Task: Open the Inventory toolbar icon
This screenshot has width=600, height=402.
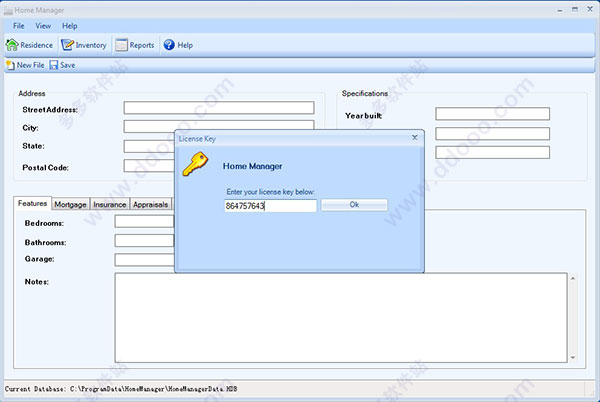Action: (x=67, y=45)
